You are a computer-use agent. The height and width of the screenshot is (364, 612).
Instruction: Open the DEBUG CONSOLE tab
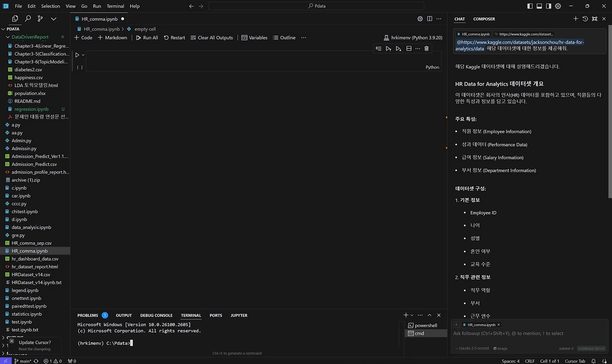[156, 315]
